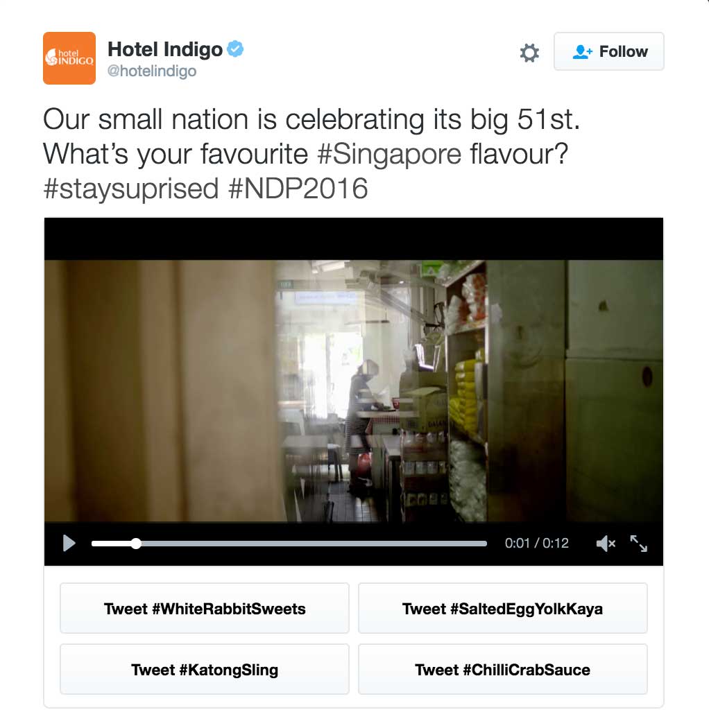Viewport: 709px width, 728px height.
Task: Open the #NDP2016 hashtag link
Action: (298, 189)
